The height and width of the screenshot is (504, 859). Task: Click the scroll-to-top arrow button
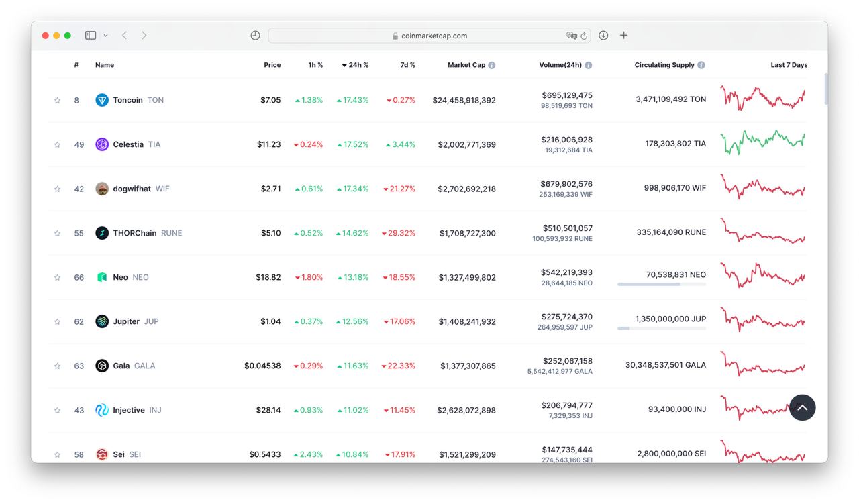(x=802, y=407)
